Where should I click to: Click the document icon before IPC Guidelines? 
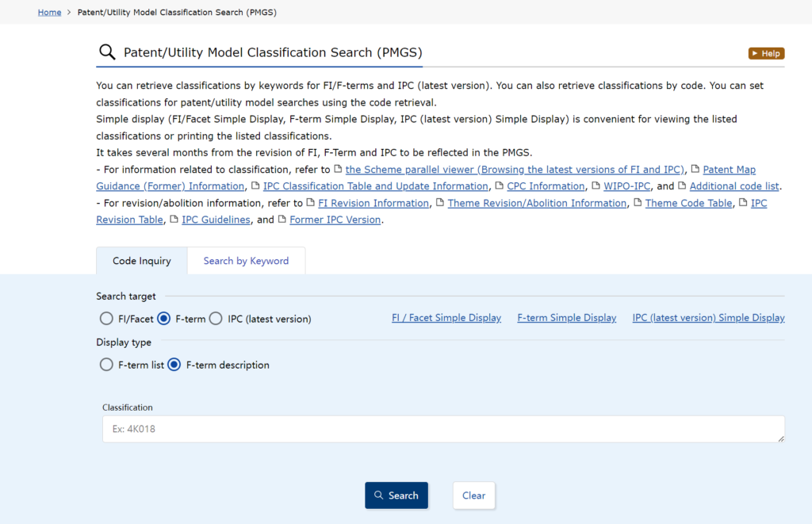pyautogui.click(x=174, y=220)
